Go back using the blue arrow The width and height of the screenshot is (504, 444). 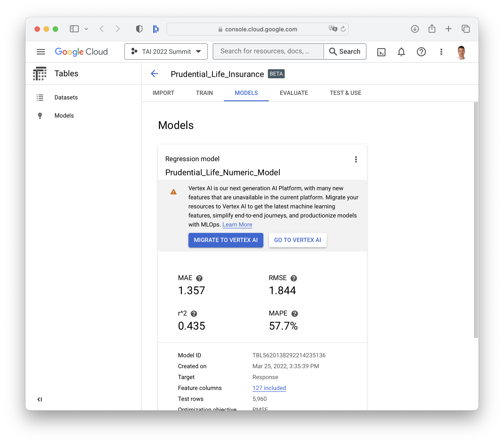coord(154,74)
